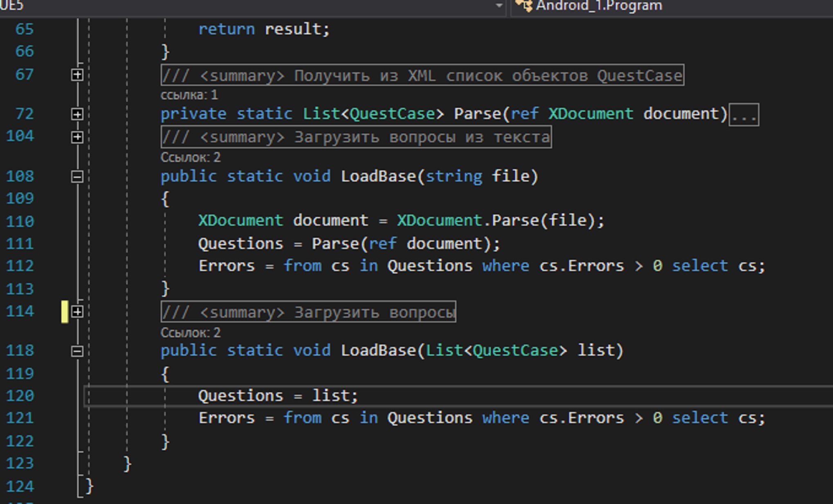This screenshot has height=504, width=833.
Task: Expand the collapsed summary on line 114
Action: (x=77, y=312)
